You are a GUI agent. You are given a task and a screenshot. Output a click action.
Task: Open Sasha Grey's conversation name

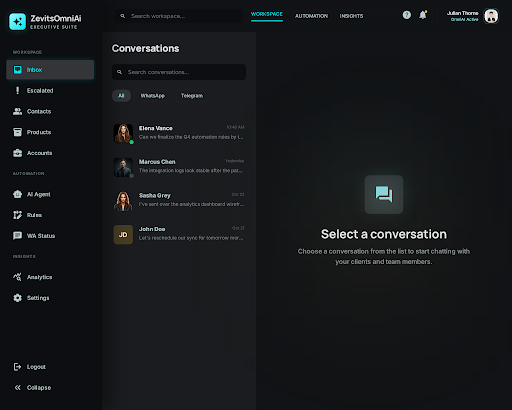pos(155,195)
